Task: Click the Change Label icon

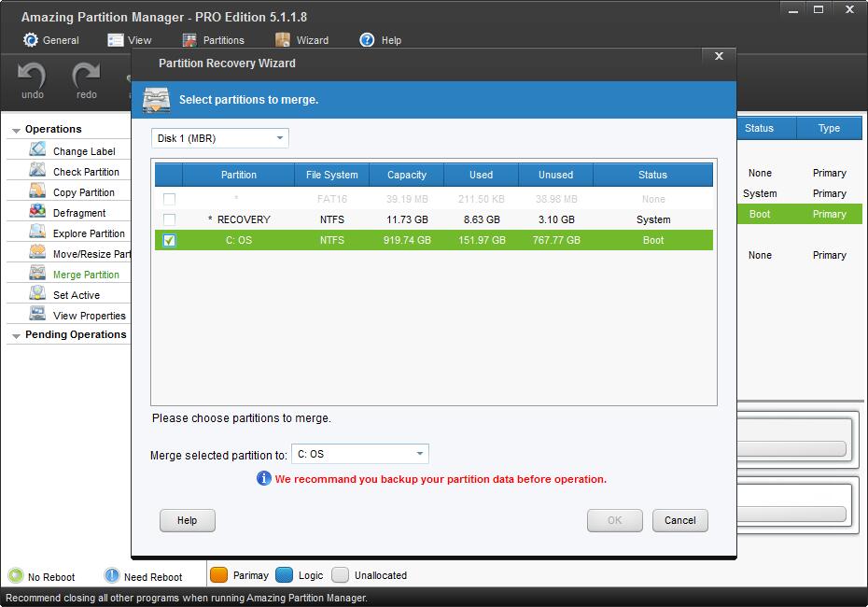Action: (x=37, y=149)
